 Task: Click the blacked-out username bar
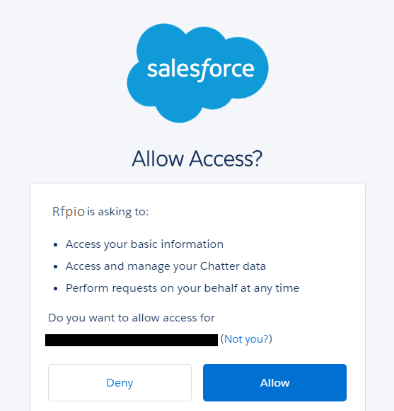(x=131, y=340)
